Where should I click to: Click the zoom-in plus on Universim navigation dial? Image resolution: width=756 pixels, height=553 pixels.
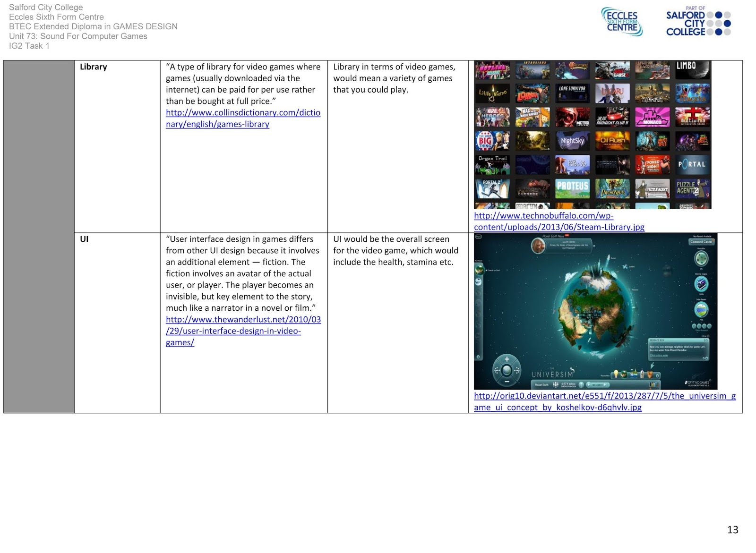tap(507, 359)
